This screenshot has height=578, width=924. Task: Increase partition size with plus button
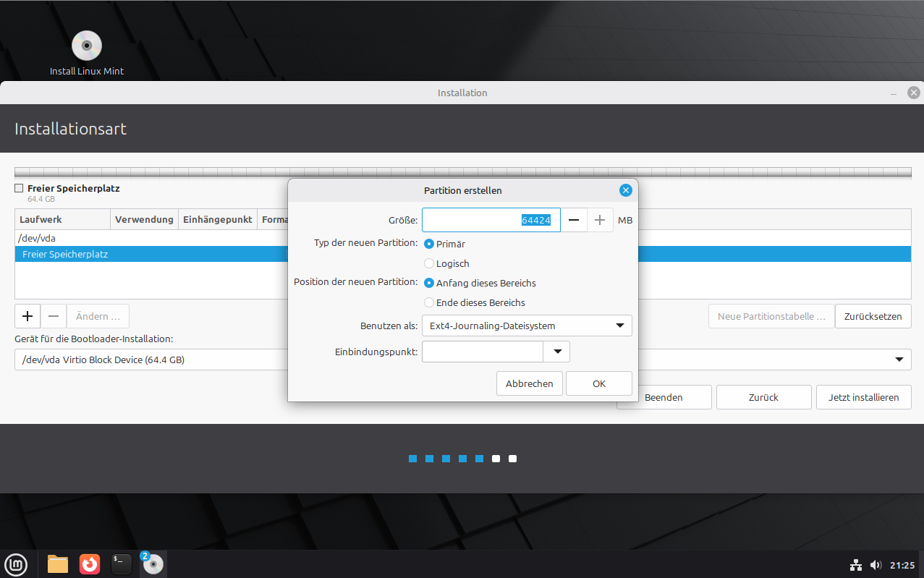click(599, 220)
